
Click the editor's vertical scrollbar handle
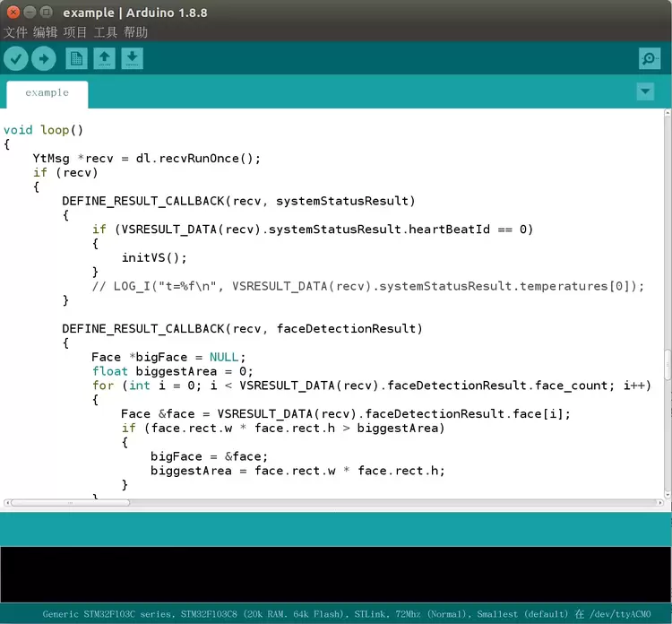(667, 365)
